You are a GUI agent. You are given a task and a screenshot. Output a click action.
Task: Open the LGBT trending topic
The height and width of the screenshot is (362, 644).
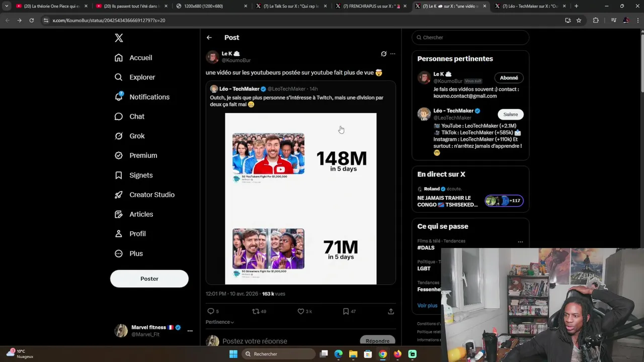[424, 268]
